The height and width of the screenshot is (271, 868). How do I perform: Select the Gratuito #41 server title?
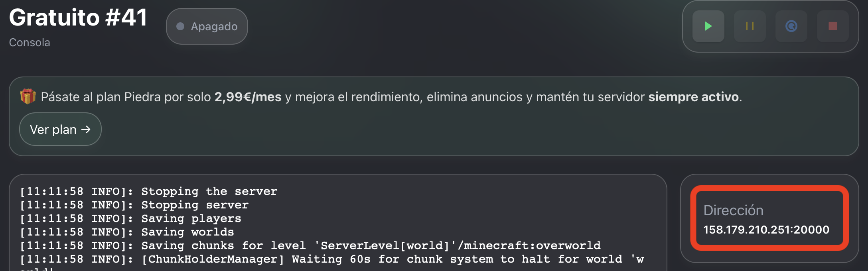pos(78,18)
